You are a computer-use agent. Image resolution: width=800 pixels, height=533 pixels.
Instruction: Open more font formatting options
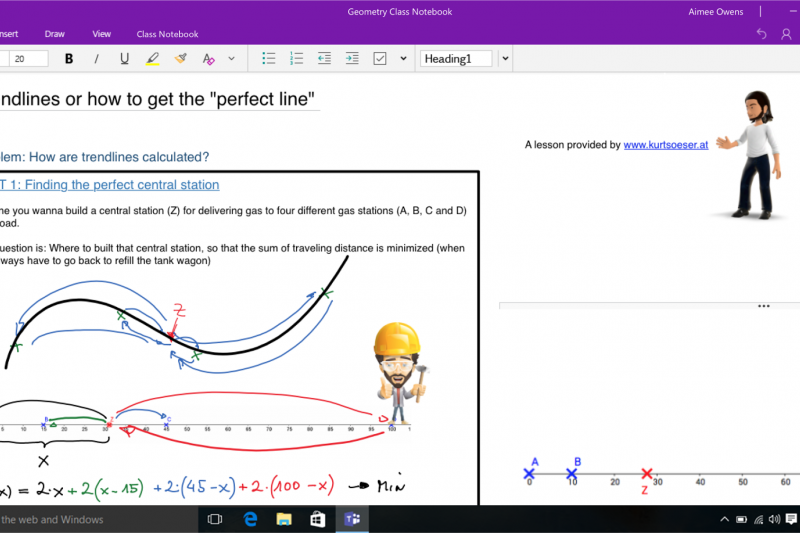click(231, 59)
